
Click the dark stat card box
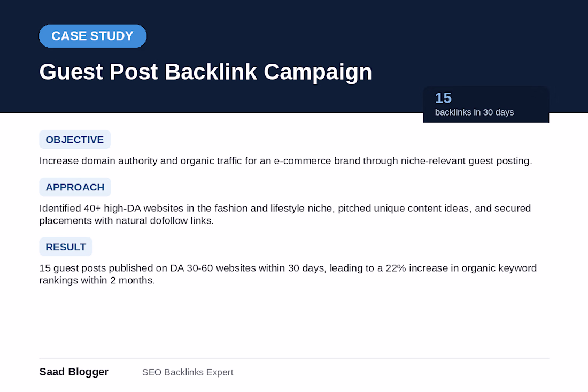click(x=486, y=104)
